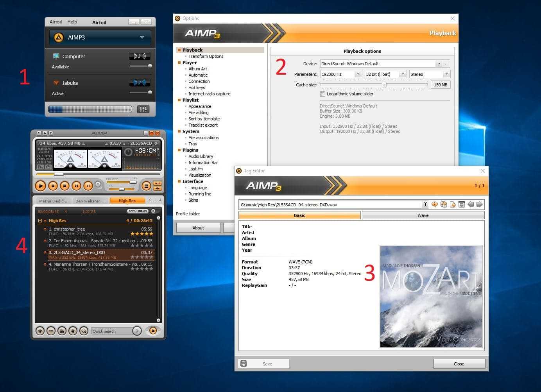Open playlist tabs menu down arrow
This screenshot has width=541, height=392.
160,200
